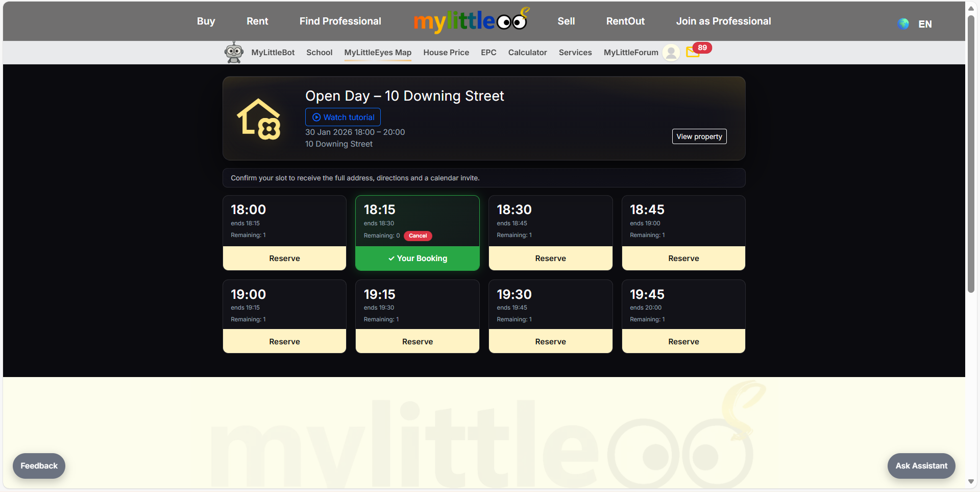Image resolution: width=980 pixels, height=492 pixels.
Task: Click the View property button
Action: 699,136
